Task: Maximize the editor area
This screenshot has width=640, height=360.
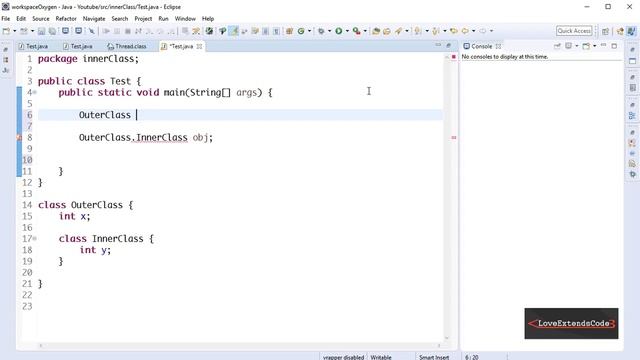Action: point(449,46)
